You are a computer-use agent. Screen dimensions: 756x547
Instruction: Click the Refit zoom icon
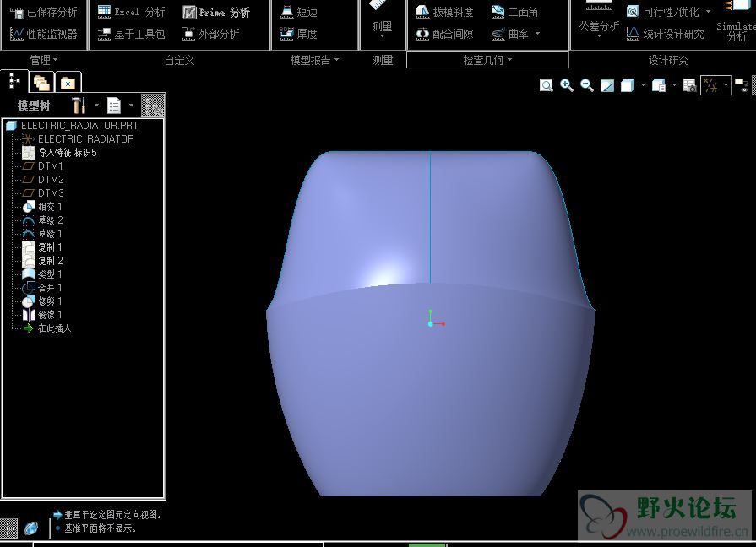546,86
